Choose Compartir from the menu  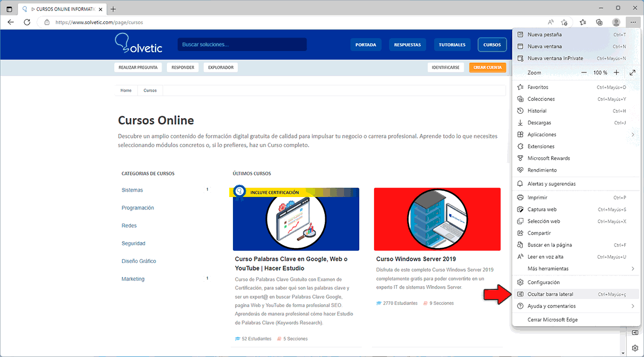(x=576, y=233)
